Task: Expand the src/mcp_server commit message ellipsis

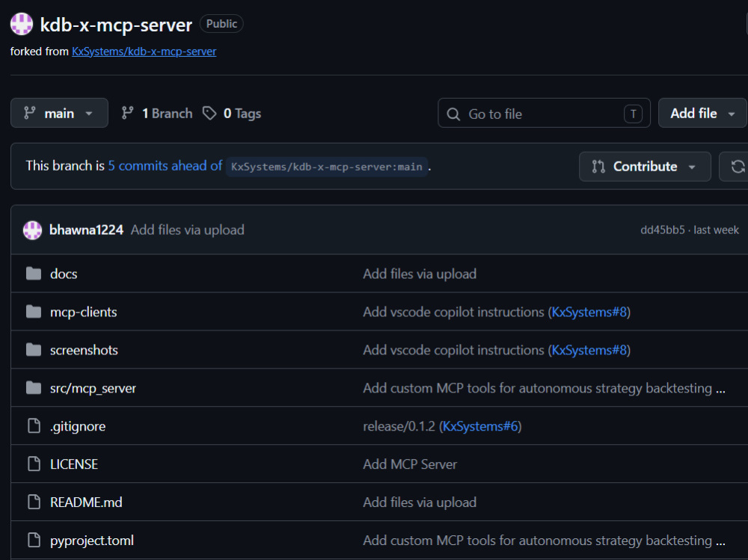Action: (720, 390)
